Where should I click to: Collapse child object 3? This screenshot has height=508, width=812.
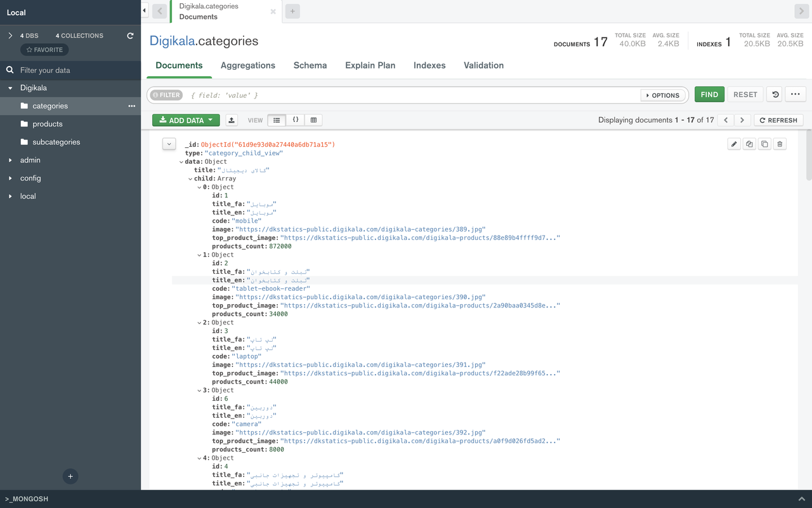200,391
